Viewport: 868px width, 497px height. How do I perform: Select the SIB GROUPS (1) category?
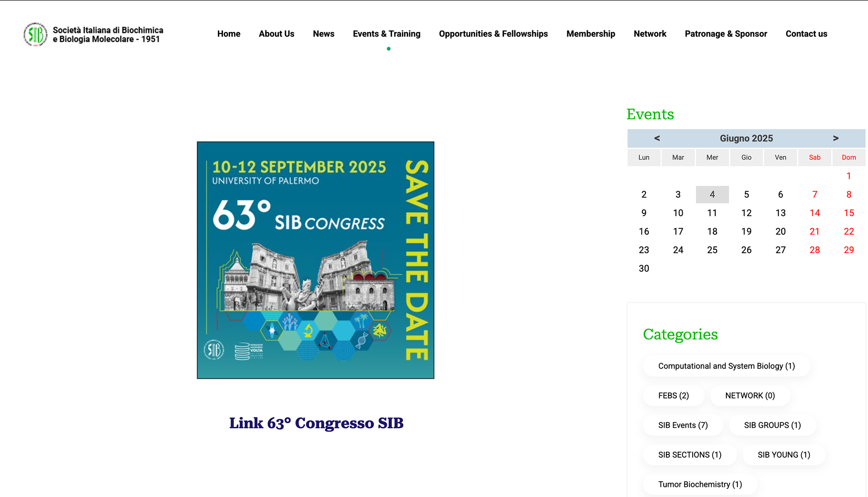tap(773, 426)
